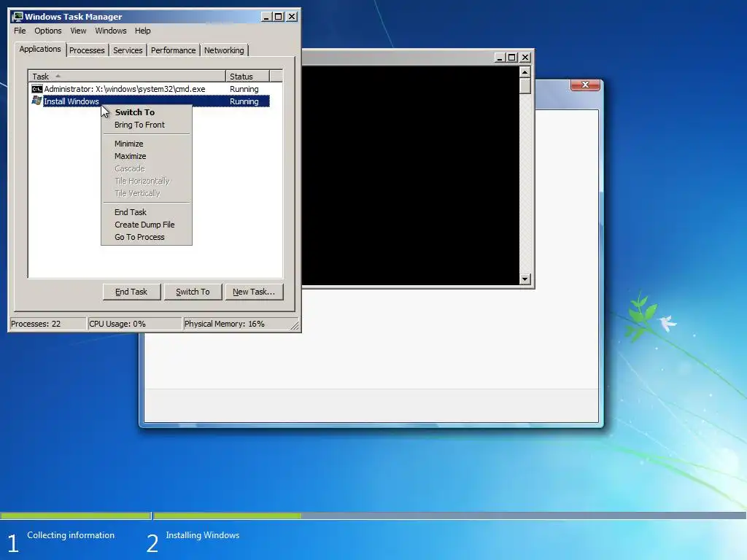Click the Install Windows flag icon
The width and height of the screenshot is (747, 560).
click(x=36, y=101)
